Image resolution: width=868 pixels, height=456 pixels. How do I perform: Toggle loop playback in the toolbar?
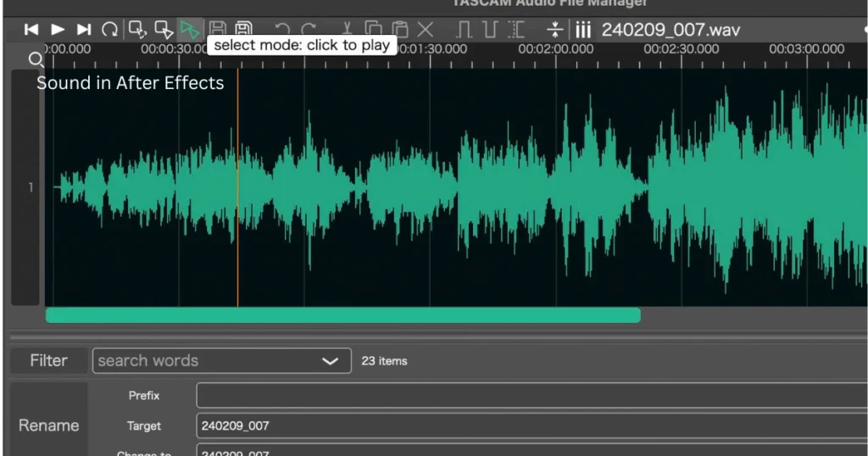click(x=109, y=30)
